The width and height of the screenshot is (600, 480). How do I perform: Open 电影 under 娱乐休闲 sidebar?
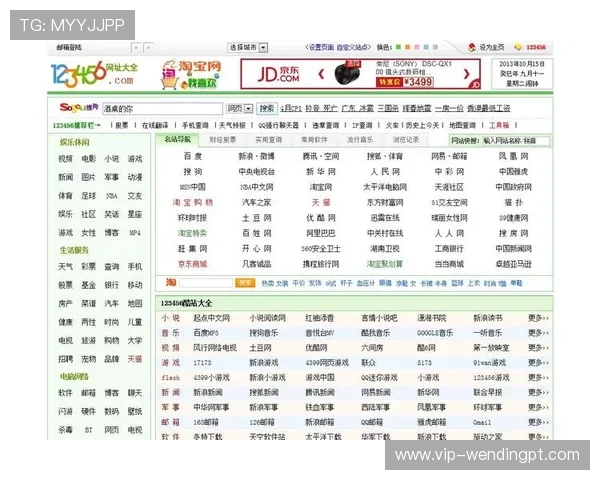(88, 158)
